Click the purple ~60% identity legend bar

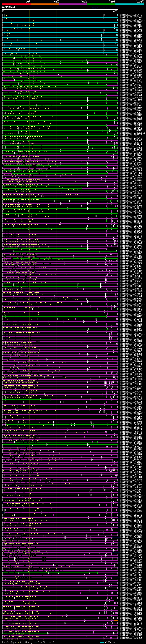tap(73, 4)
